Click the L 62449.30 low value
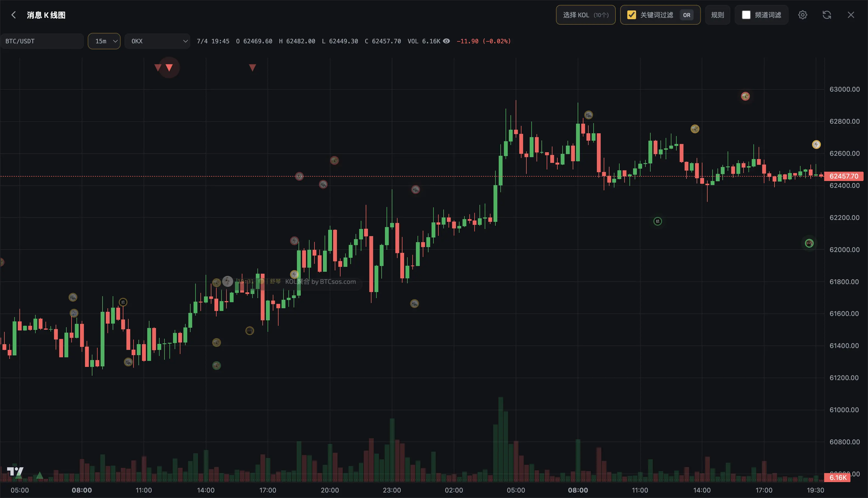The image size is (868, 498). (340, 41)
